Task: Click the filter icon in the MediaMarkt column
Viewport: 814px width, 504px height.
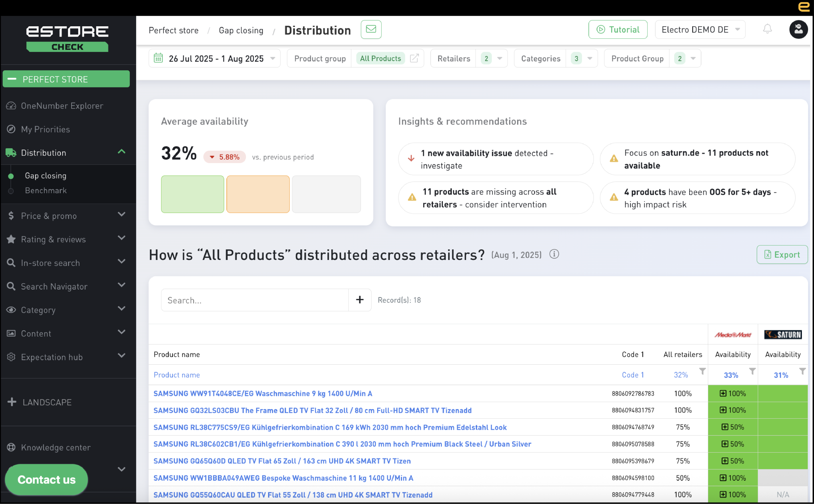Action: click(752, 371)
